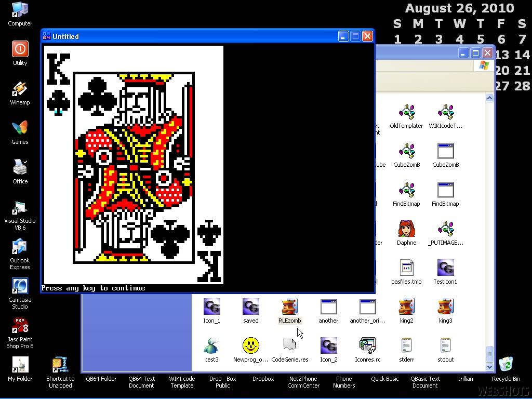
Task: Select the CubeZomB program window icon
Action: tap(445, 155)
